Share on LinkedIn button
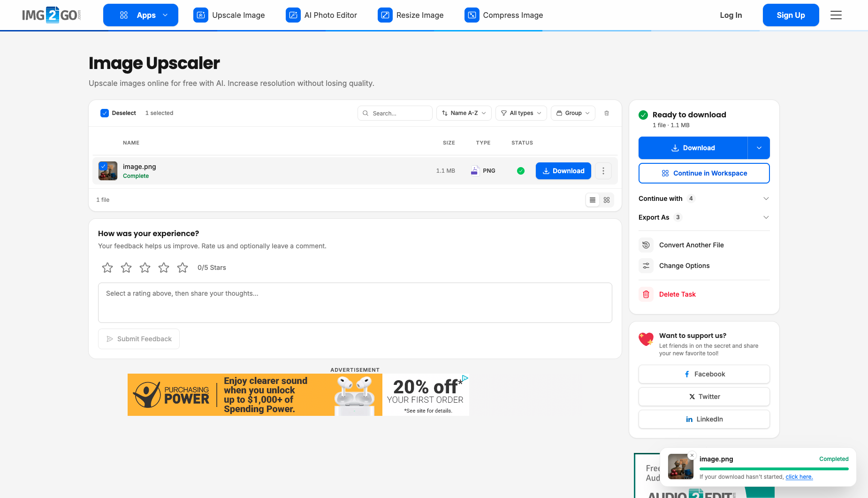Image resolution: width=868 pixels, height=498 pixels. [x=704, y=419]
